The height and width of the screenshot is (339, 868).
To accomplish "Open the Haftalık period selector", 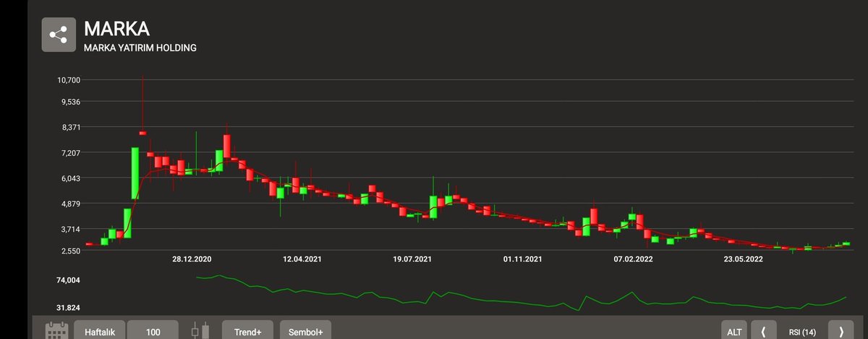I will tap(100, 331).
